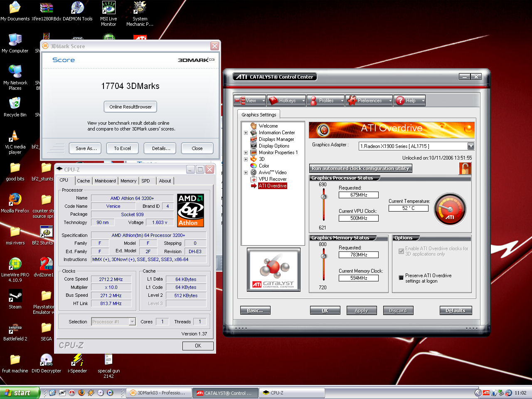Open the My Computer desktop icon
Screen dimensions: 532x399
coord(15,43)
